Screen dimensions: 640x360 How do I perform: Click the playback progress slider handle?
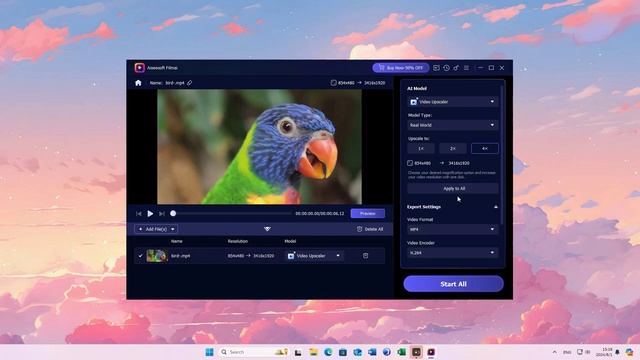coord(173,213)
